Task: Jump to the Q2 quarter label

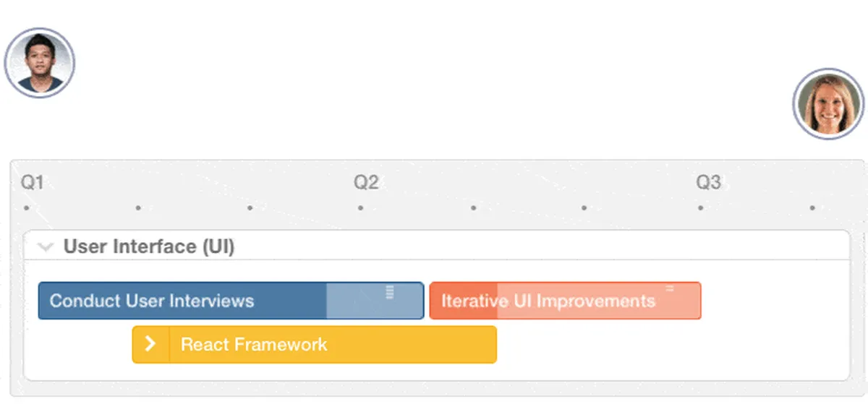Action: (366, 183)
